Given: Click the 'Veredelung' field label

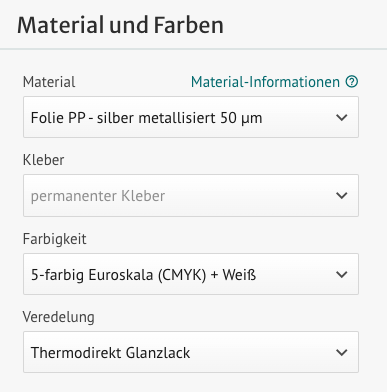Looking at the screenshot, I should [x=58, y=317].
